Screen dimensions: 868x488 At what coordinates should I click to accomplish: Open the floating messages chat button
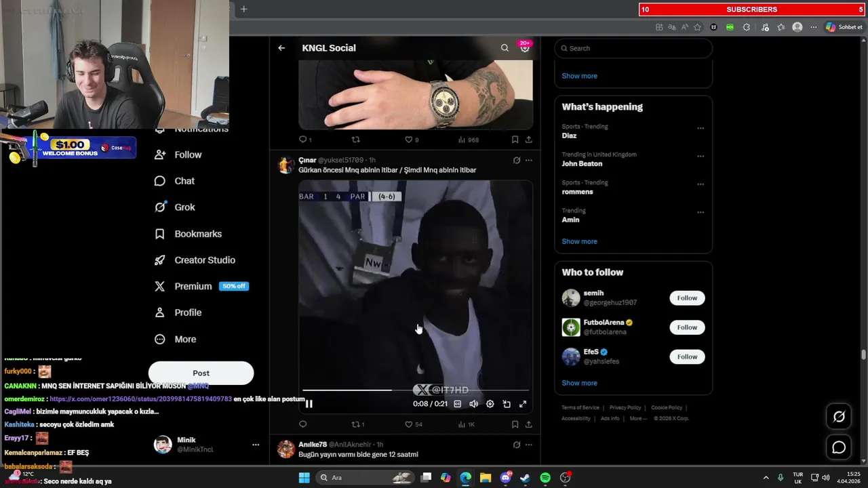pos(839,447)
